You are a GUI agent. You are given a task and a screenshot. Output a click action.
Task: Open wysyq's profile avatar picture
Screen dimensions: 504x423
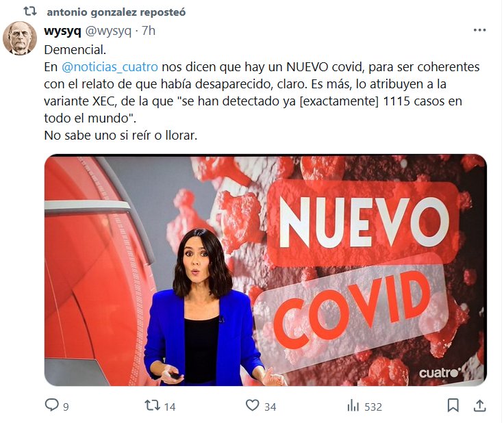pyautogui.click(x=20, y=38)
